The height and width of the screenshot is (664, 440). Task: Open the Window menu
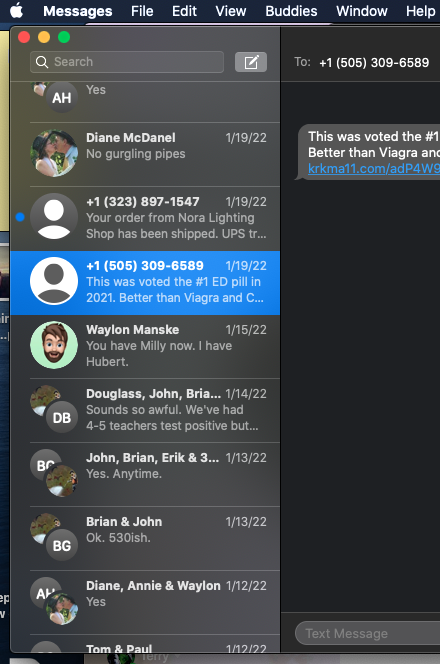(362, 11)
